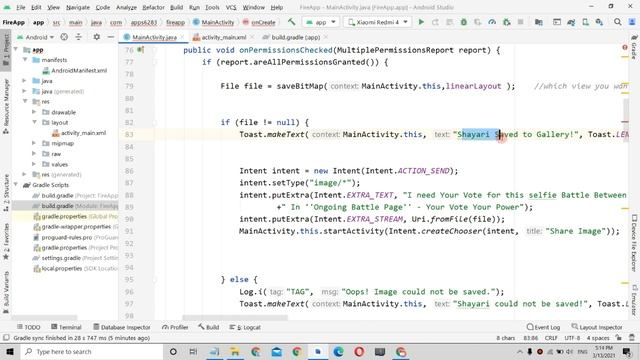640x360 pixels.
Task: Open the Refactor menu
Action: pyautogui.click(x=153, y=7)
